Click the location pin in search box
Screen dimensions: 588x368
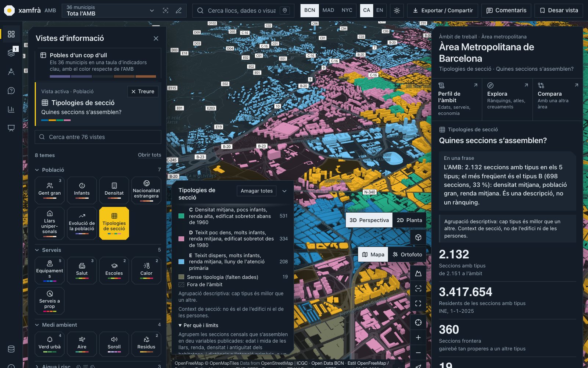[284, 11]
